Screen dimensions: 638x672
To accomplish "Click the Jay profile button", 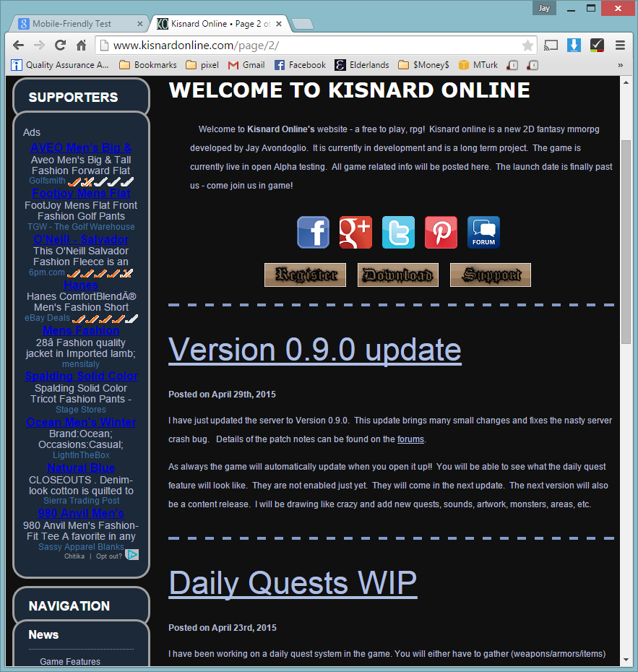I will (x=544, y=8).
